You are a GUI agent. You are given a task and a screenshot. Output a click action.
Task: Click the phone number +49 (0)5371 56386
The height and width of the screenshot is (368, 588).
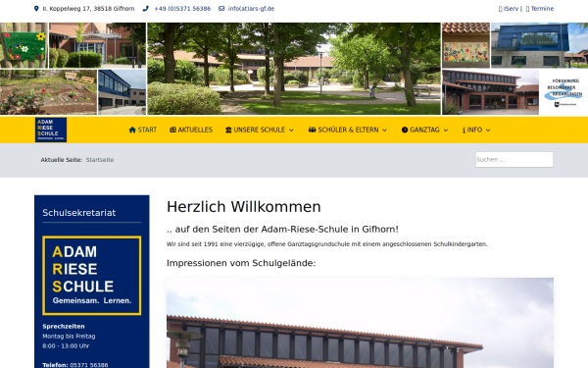pyautogui.click(x=182, y=9)
